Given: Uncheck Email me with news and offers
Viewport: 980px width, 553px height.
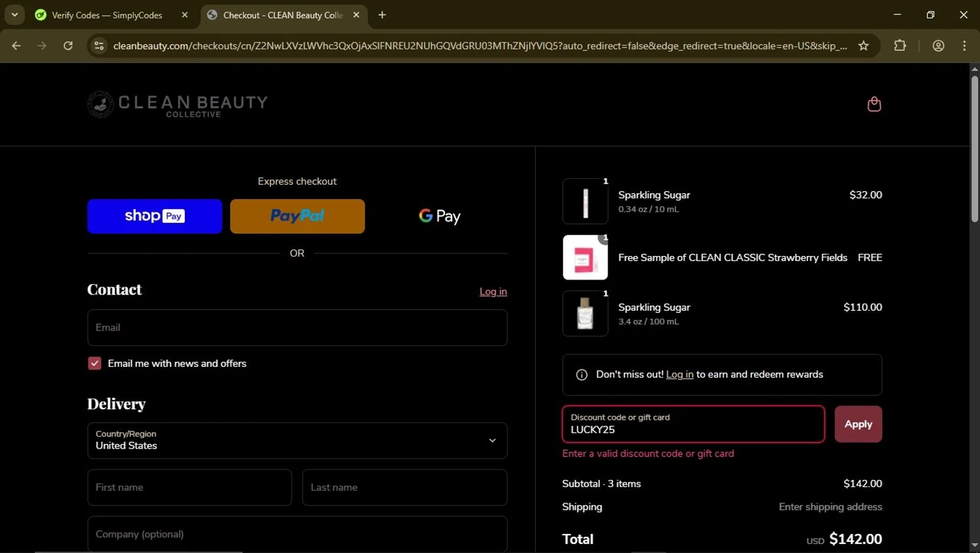Looking at the screenshot, I should 95,364.
